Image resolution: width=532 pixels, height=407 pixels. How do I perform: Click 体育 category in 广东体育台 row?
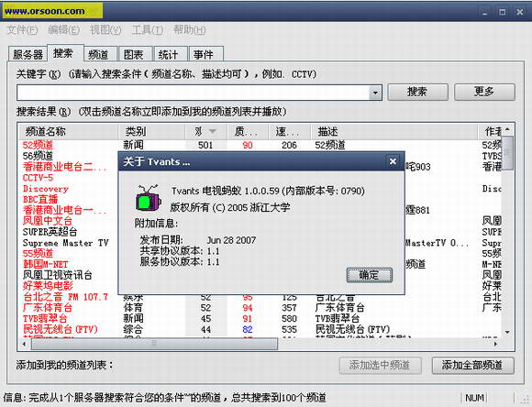click(x=133, y=308)
